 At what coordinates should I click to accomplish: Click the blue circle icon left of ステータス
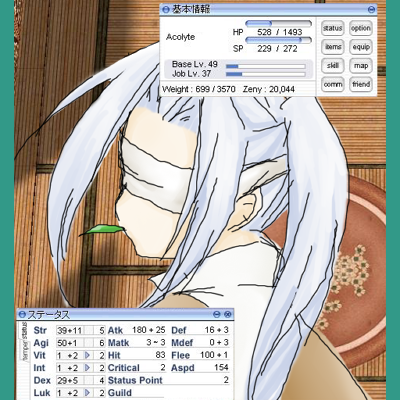pyautogui.click(x=22, y=314)
